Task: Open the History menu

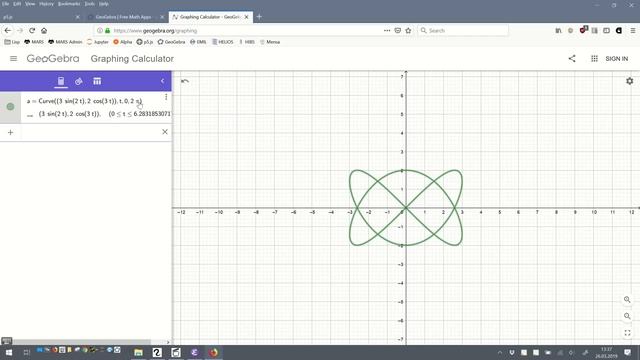Action: (x=47, y=4)
